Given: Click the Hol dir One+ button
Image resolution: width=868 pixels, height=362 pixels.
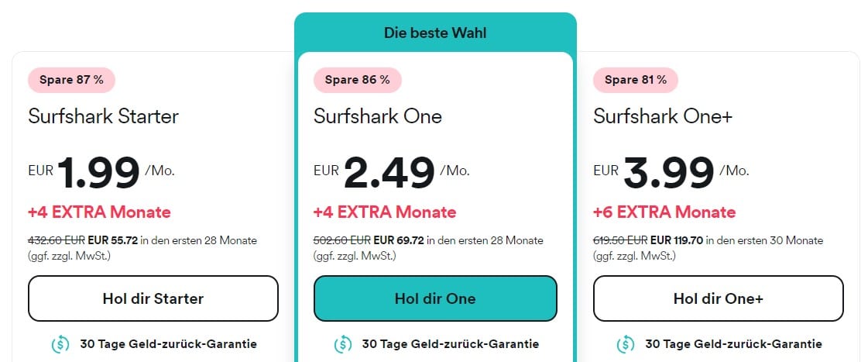Looking at the screenshot, I should point(719,298).
